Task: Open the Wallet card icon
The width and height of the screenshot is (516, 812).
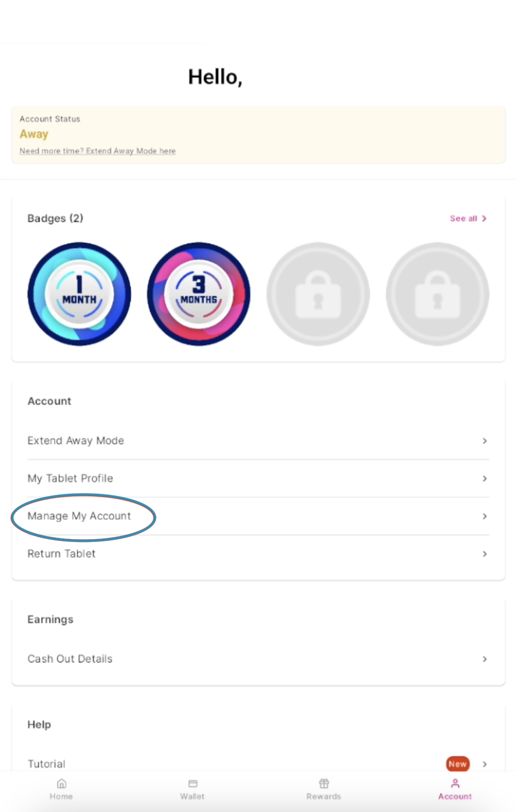Action: [193, 784]
